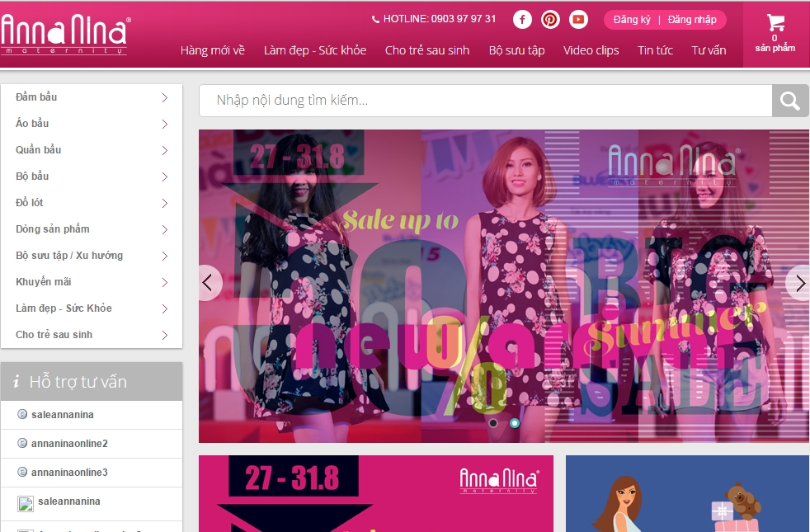
Task: Open Khuyến mãi category link
Action: (x=44, y=281)
